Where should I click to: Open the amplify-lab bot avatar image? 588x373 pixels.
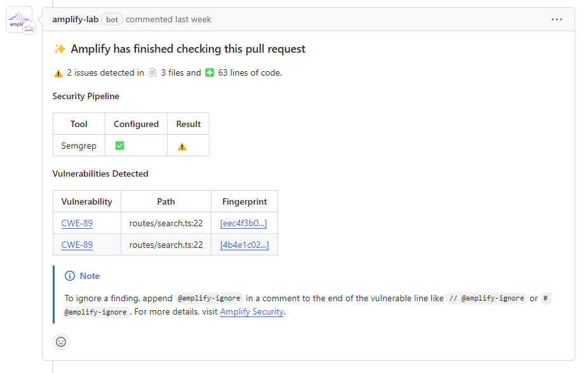(x=20, y=20)
